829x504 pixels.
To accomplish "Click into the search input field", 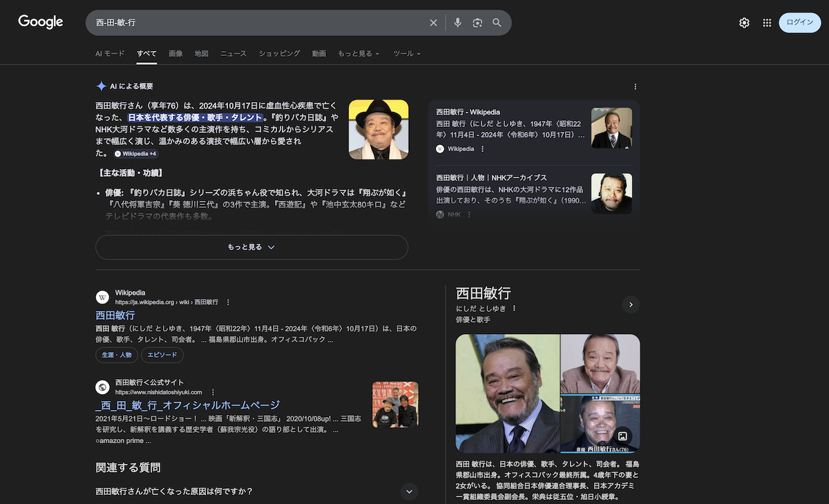I will 256,23.
